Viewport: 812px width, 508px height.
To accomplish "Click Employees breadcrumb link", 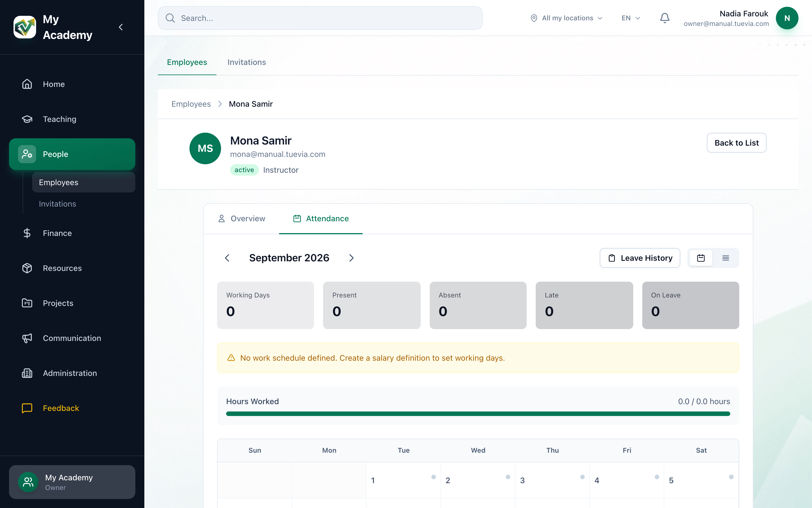I will (x=191, y=104).
